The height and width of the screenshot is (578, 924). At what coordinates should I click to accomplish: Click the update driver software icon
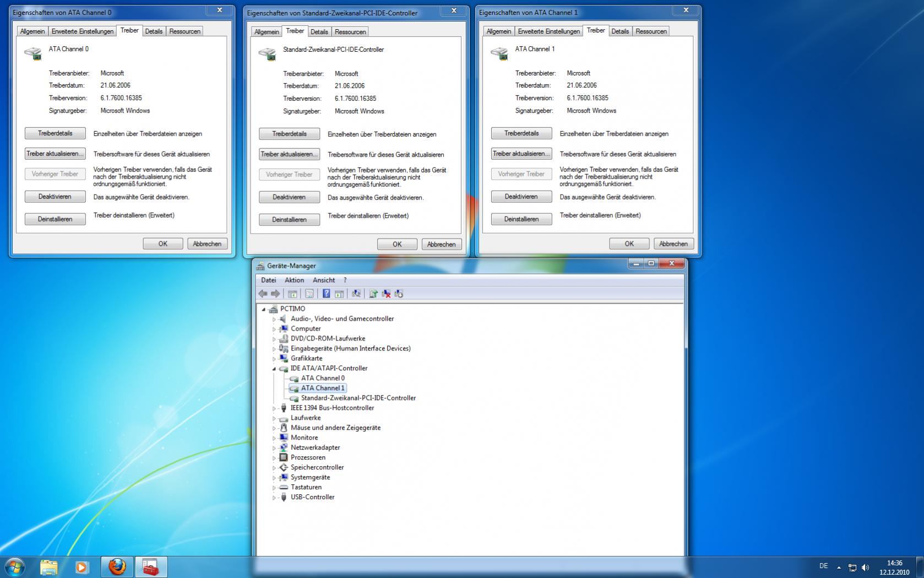pyautogui.click(x=373, y=294)
